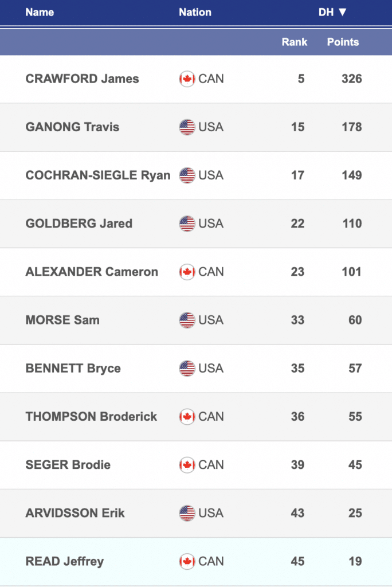Click the USA flag for Jared Goldberg
Image resolution: width=392 pixels, height=587 pixels.
[x=187, y=224]
